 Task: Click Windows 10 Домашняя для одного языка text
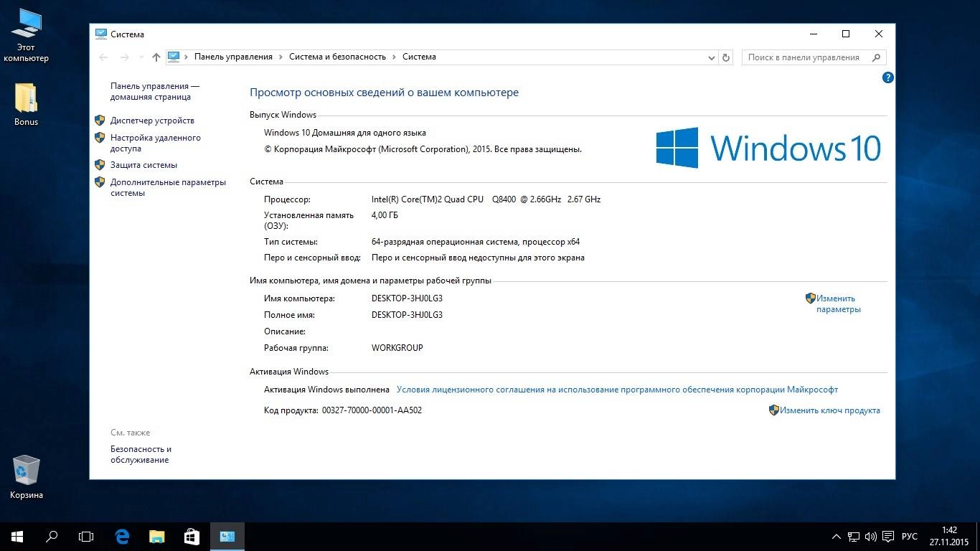[345, 133]
